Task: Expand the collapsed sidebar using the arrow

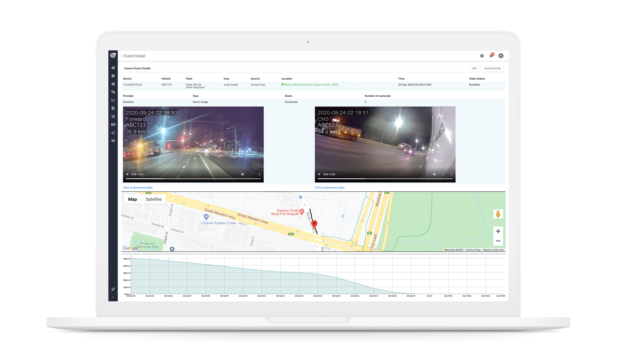Action: click(113, 298)
